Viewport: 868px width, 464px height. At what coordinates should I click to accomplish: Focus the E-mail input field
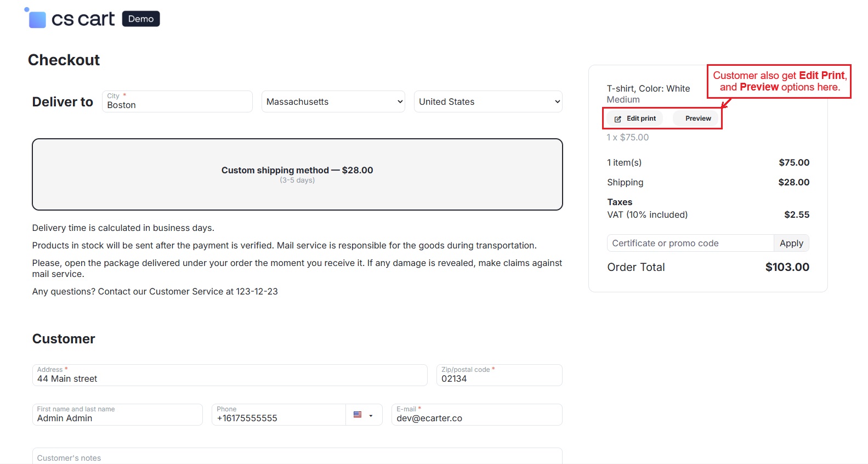[x=476, y=416]
